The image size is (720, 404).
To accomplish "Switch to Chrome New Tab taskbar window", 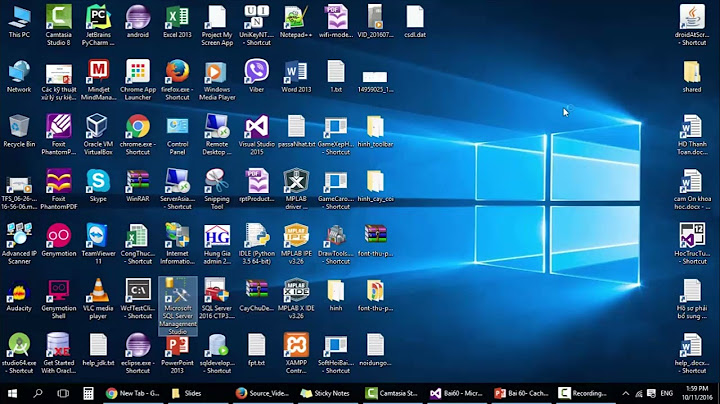I will coord(133,393).
